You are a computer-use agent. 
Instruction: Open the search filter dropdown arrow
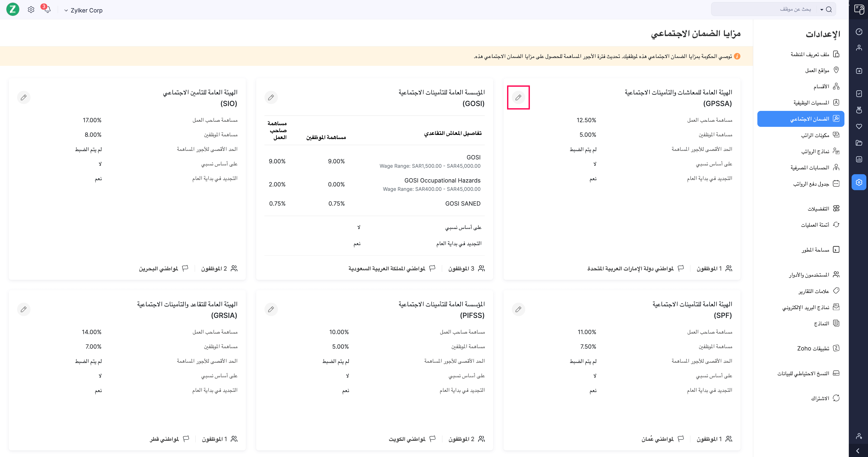pos(822,10)
